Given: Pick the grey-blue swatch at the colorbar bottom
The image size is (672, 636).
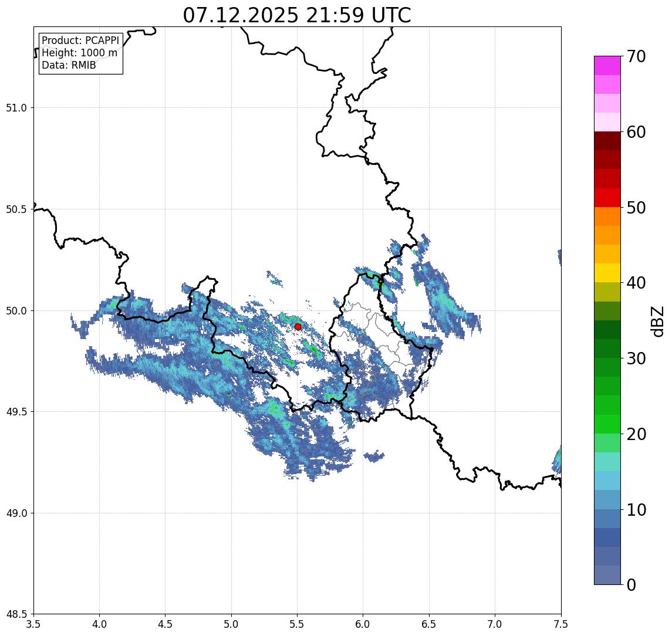Looking at the screenshot, I should pos(607,575).
